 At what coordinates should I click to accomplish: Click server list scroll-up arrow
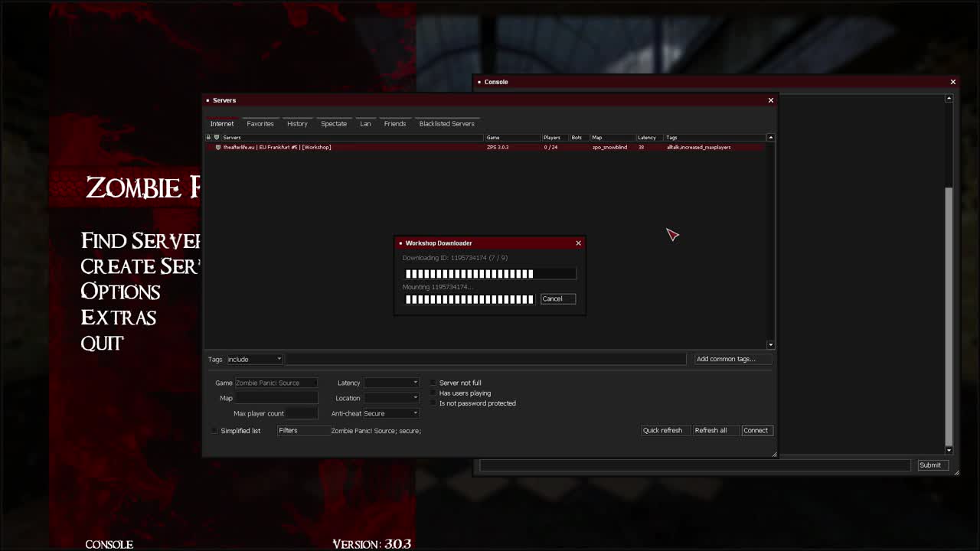coord(770,138)
